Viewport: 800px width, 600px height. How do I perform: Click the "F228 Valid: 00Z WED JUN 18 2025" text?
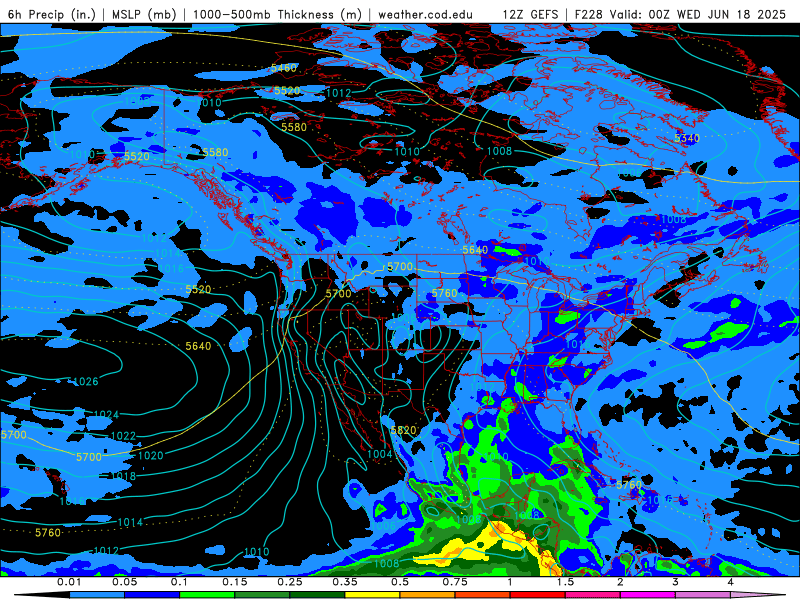tap(680, 14)
